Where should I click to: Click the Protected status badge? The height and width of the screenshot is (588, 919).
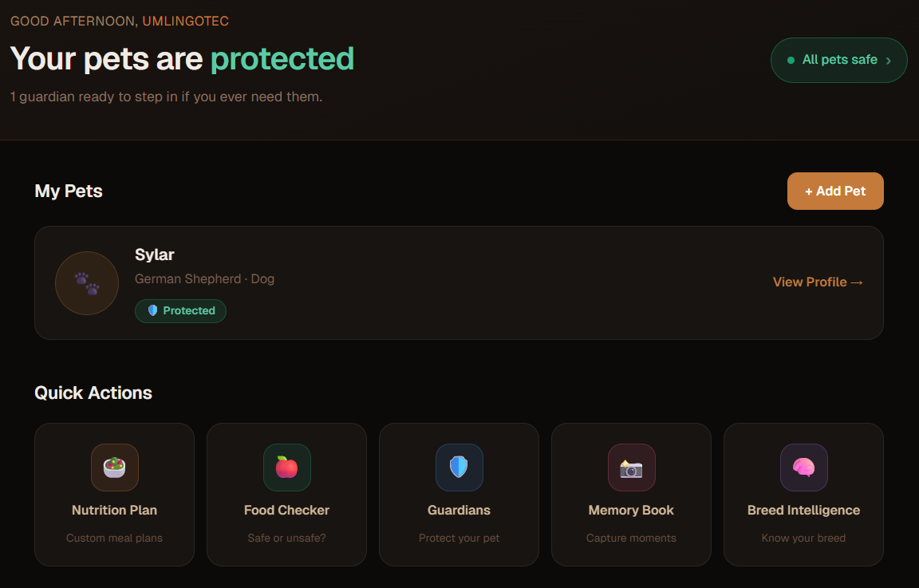click(x=180, y=310)
